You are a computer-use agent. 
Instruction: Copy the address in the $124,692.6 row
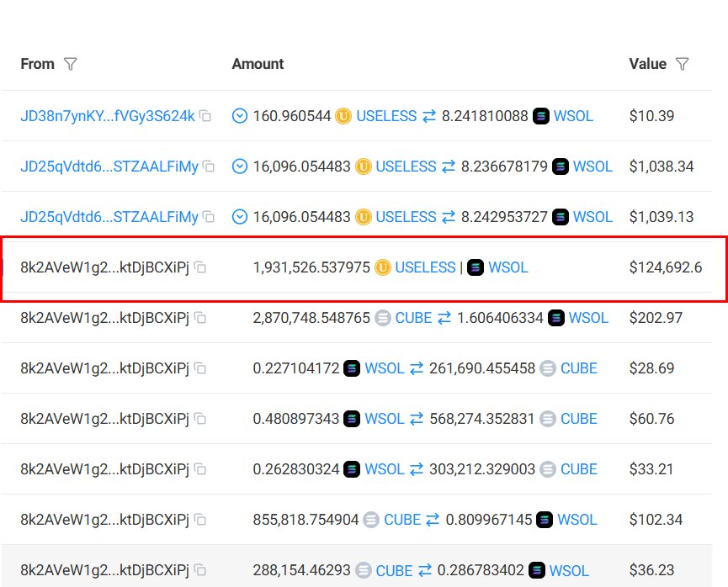point(200,267)
